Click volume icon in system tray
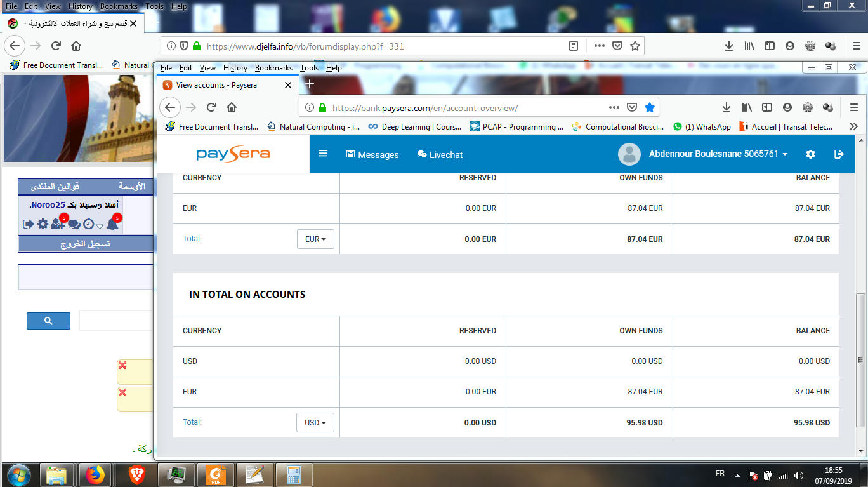The image size is (868, 487). click(x=799, y=475)
